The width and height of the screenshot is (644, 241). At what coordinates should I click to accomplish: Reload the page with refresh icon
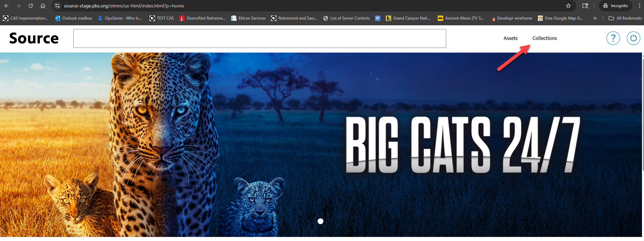coord(31,6)
